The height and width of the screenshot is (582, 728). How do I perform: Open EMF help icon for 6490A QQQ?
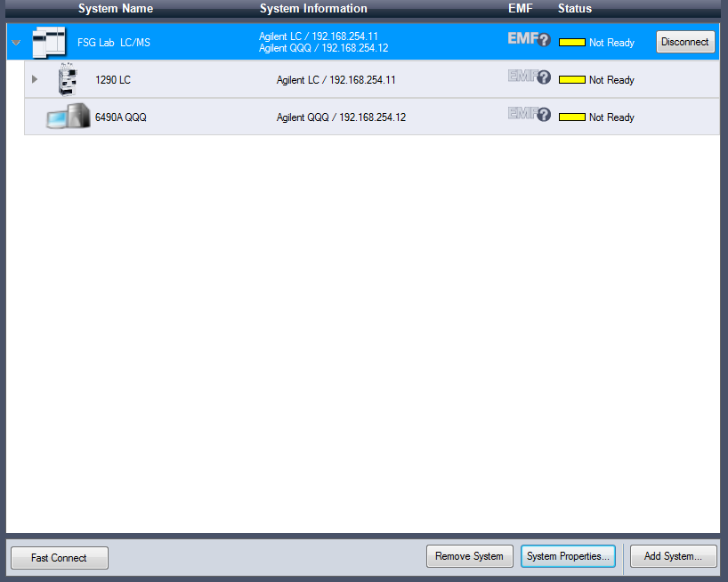point(529,115)
